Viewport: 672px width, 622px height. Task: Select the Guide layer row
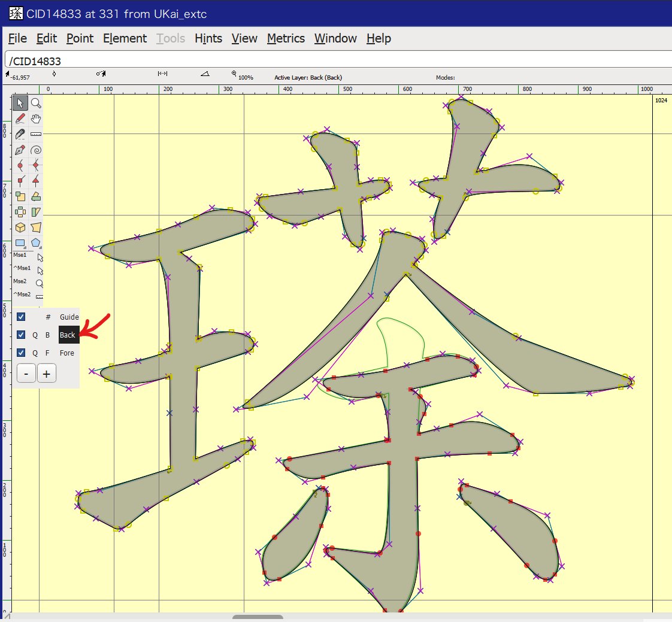pyautogui.click(x=69, y=317)
